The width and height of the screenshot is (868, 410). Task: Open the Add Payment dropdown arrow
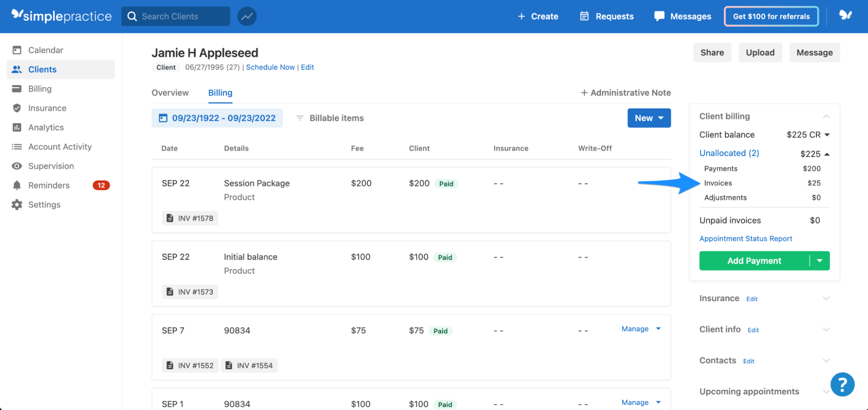[x=820, y=261]
